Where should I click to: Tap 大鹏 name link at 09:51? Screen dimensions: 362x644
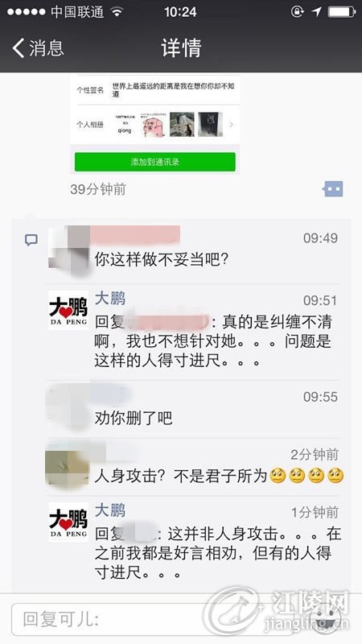(110, 298)
